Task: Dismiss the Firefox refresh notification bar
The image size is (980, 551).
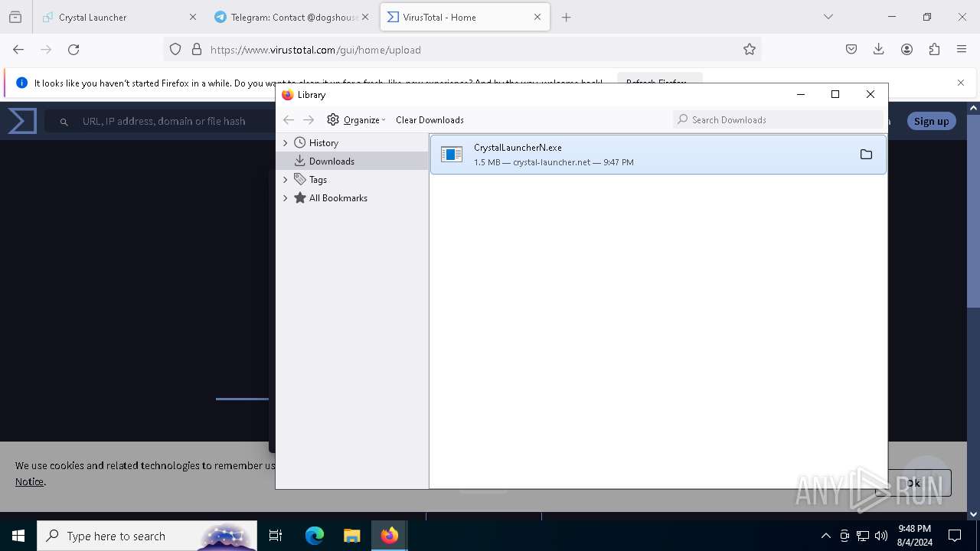Action: point(961,83)
